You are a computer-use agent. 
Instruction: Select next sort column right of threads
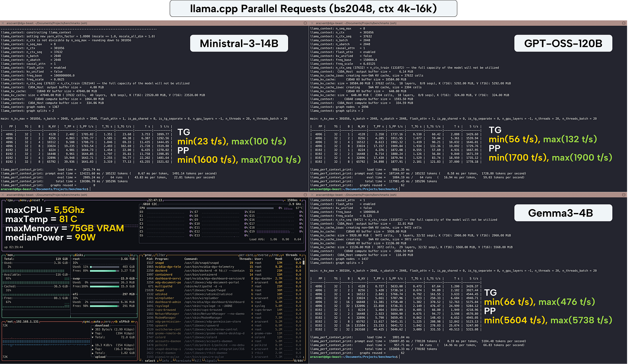(301, 255)
